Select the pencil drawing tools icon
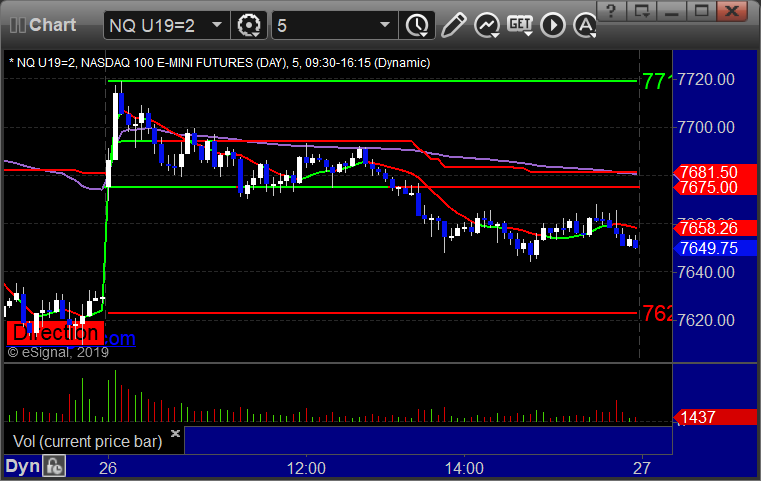761x481 pixels. tap(453, 25)
